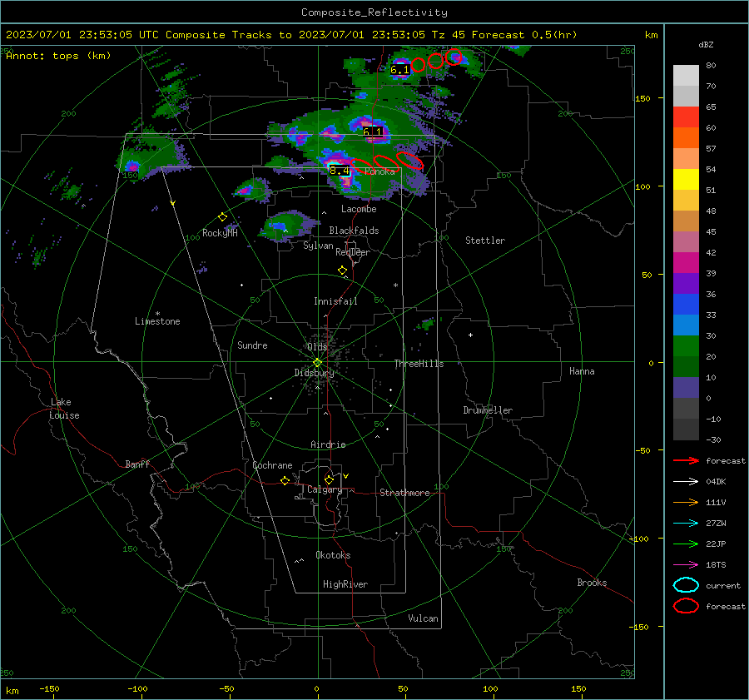The height and width of the screenshot is (700, 749).
Task: Click the Okotoks map label
Action: [x=333, y=555]
